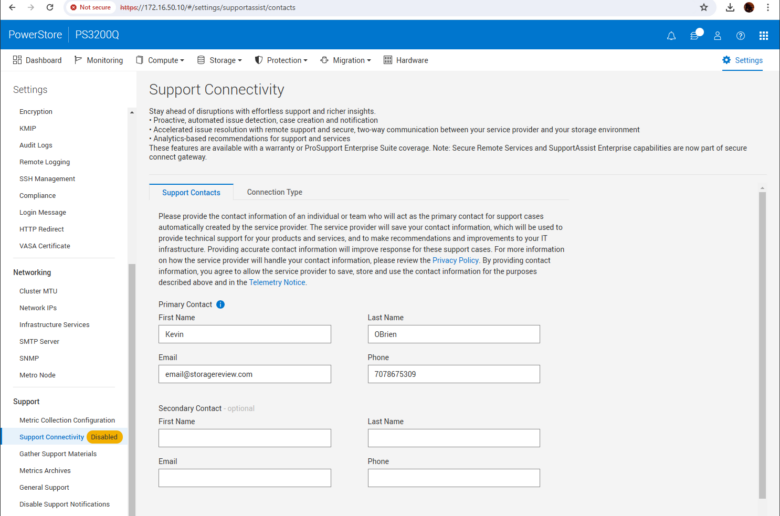The height and width of the screenshot is (516, 780).
Task: Select Support Connectivity in the sidebar
Action: [x=52, y=437]
